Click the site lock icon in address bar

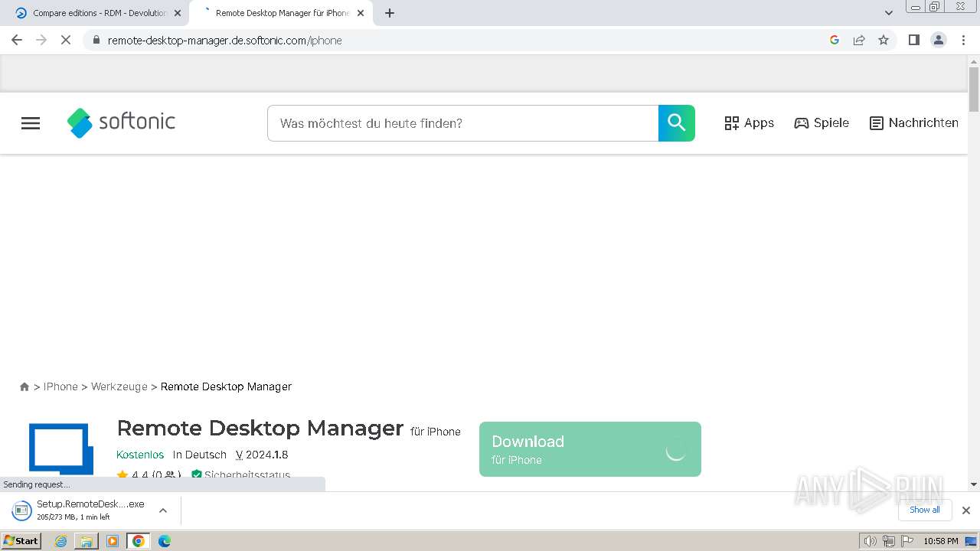(x=96, y=41)
